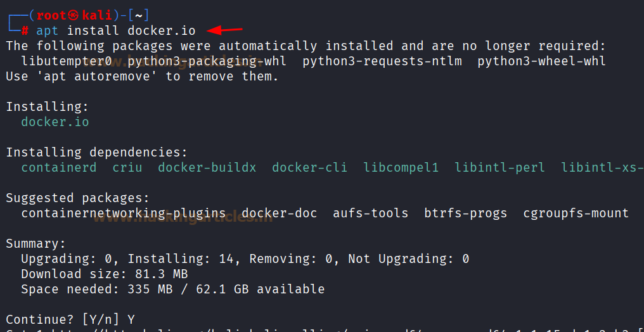Click the Kali skull icon in prompt

pos(74,16)
